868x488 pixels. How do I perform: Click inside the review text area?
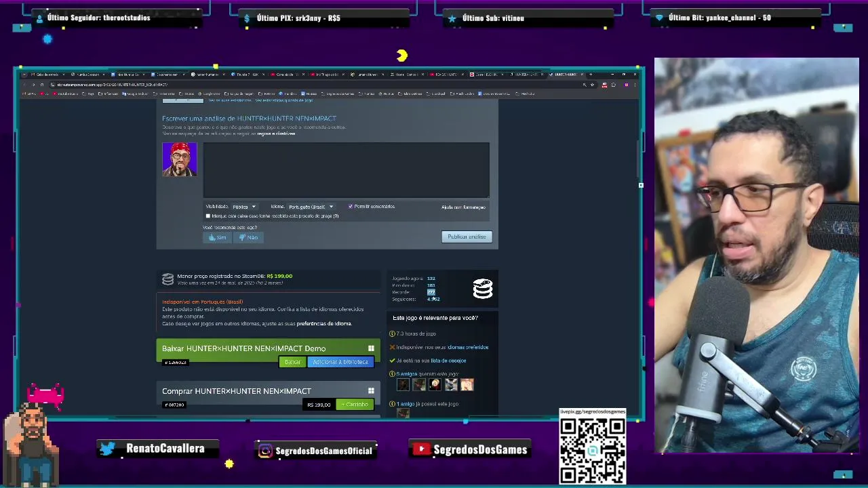347,170
